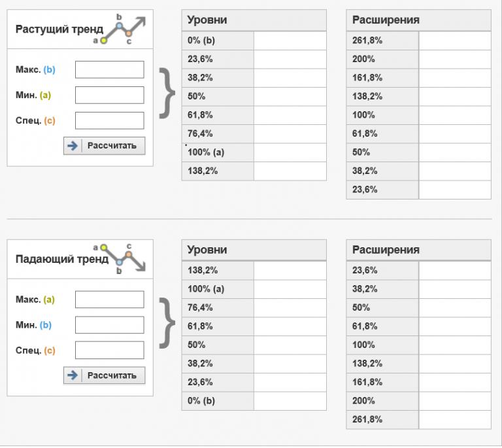The height and width of the screenshot is (448, 502).
Task: Select the 261,8% extension value in rising trend
Action: pyautogui.click(x=454, y=41)
